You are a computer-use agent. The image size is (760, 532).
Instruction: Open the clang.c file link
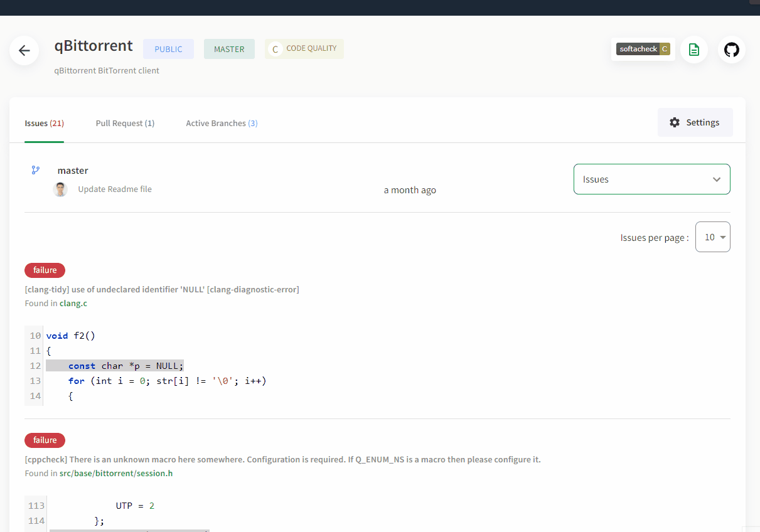point(73,303)
